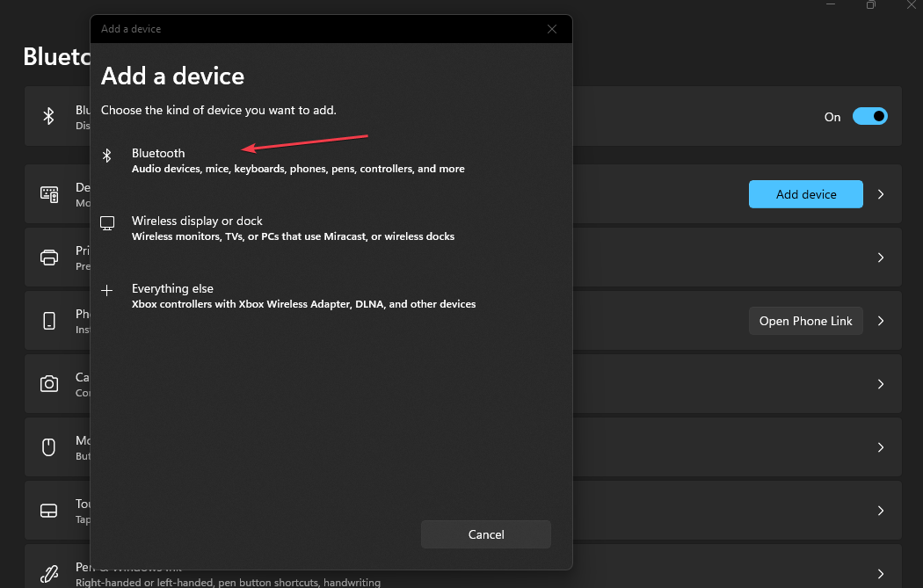Click the Miracast wireless monitors description

coord(293,236)
